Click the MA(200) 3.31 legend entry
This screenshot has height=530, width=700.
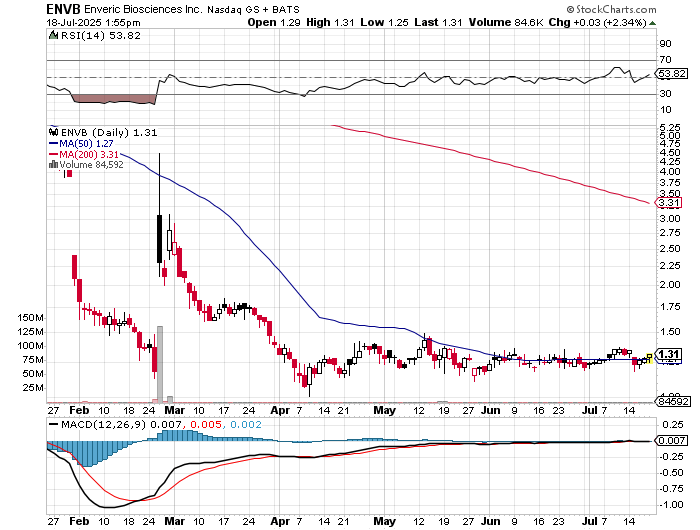click(x=83, y=154)
